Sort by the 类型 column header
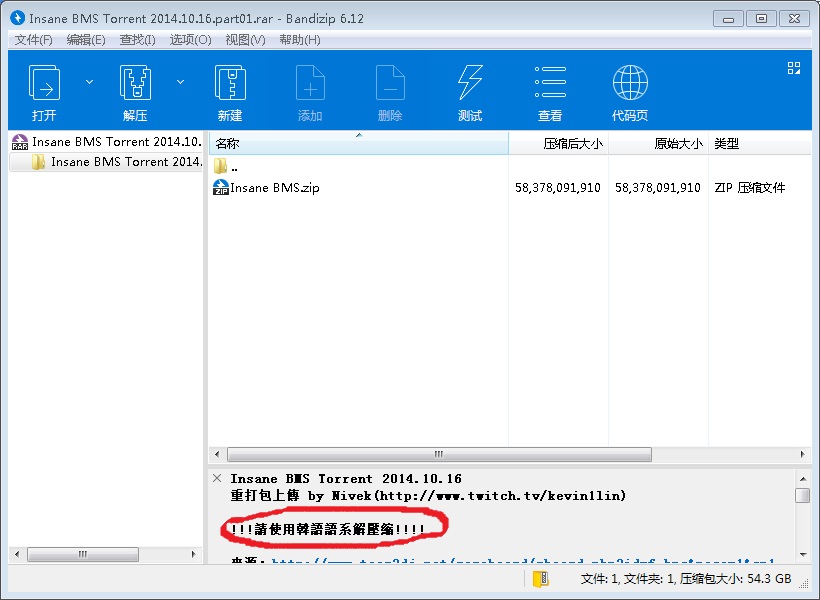 coord(760,143)
